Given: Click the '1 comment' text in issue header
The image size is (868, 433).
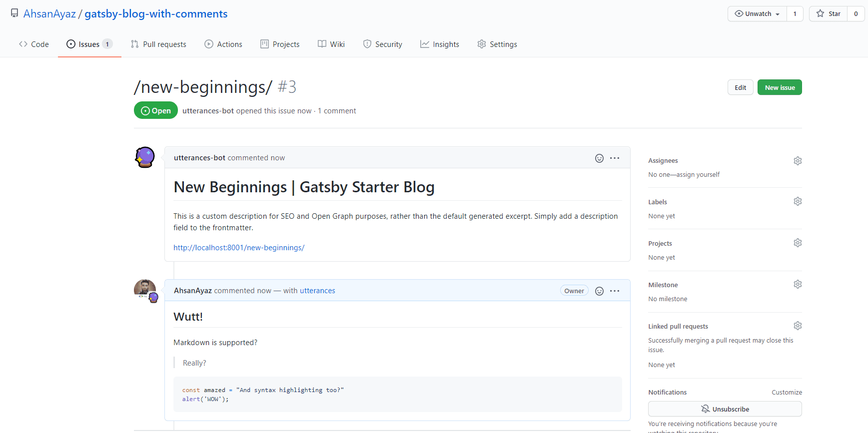Looking at the screenshot, I should (x=337, y=111).
